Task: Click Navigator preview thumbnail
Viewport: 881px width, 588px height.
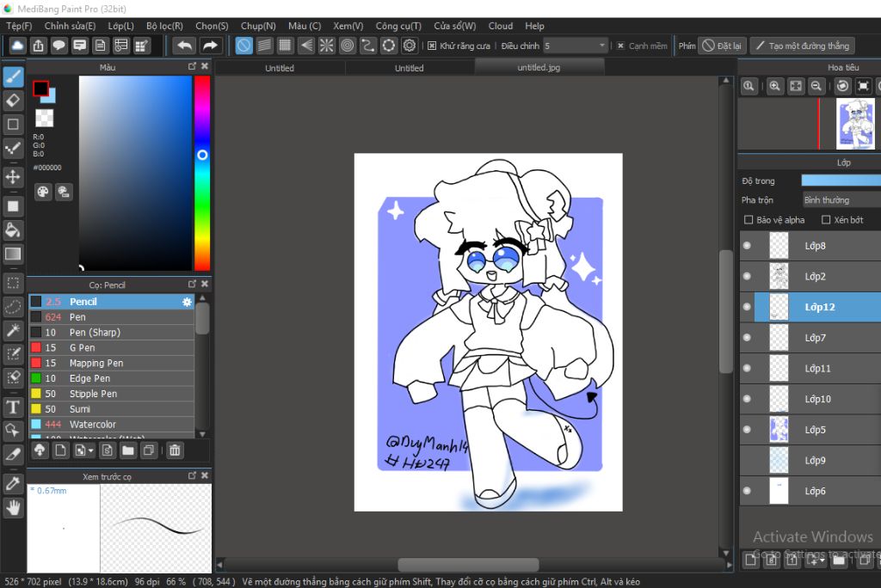Action: point(855,124)
